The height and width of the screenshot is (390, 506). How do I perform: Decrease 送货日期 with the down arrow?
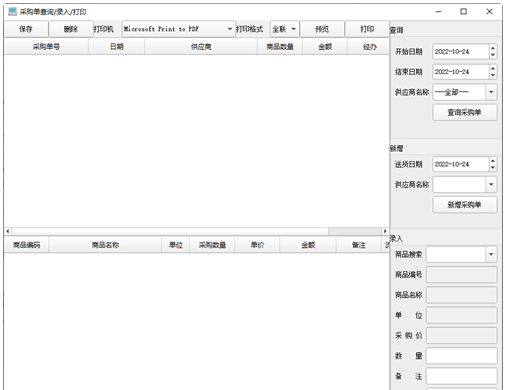(x=493, y=168)
